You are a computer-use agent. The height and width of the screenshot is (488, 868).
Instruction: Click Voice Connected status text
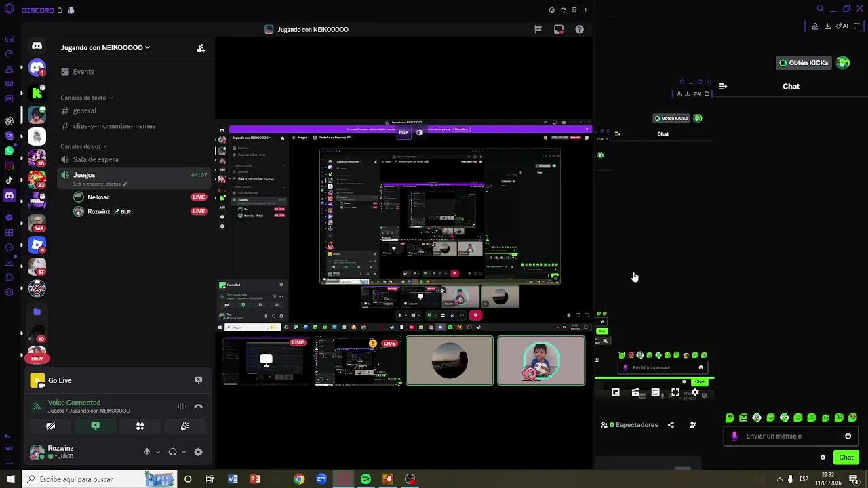(74, 403)
